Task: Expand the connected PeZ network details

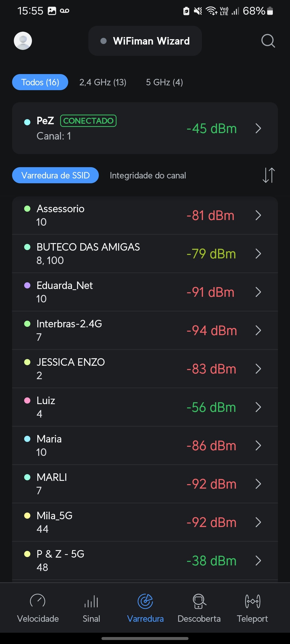Action: click(258, 128)
